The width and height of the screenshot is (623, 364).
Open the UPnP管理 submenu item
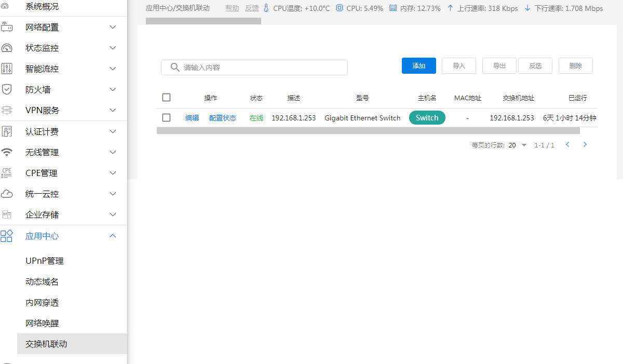pyautogui.click(x=45, y=261)
